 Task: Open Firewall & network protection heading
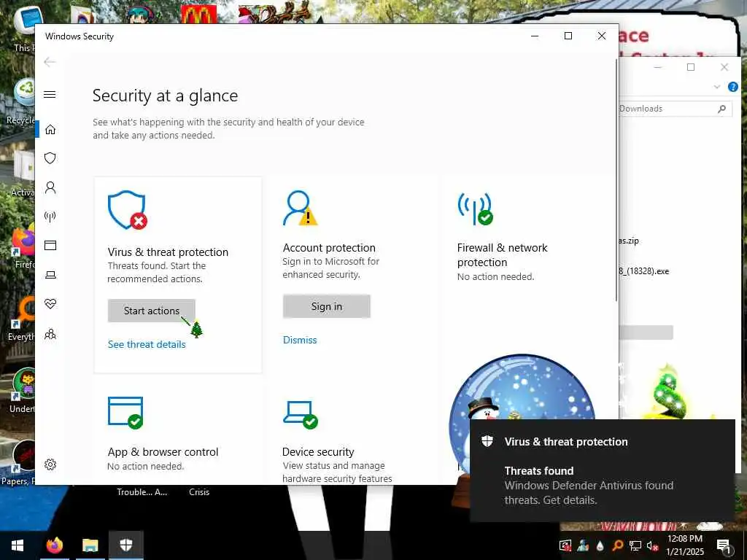[x=502, y=254]
